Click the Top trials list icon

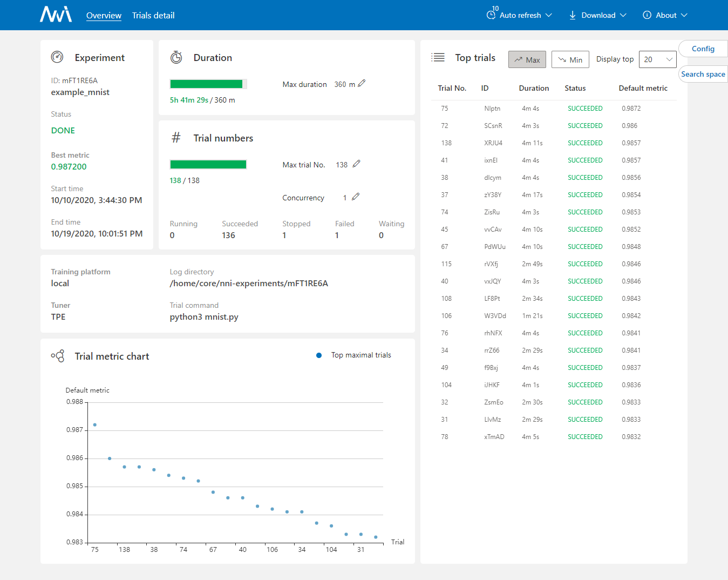click(438, 57)
